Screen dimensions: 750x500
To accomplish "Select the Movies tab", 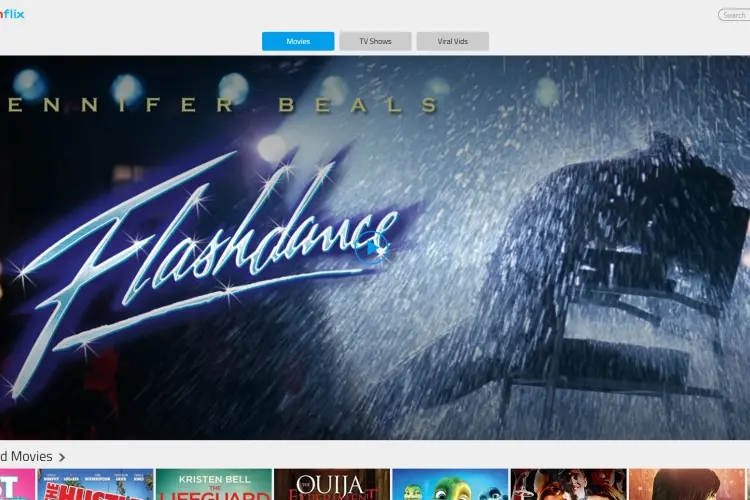I will tap(298, 41).
